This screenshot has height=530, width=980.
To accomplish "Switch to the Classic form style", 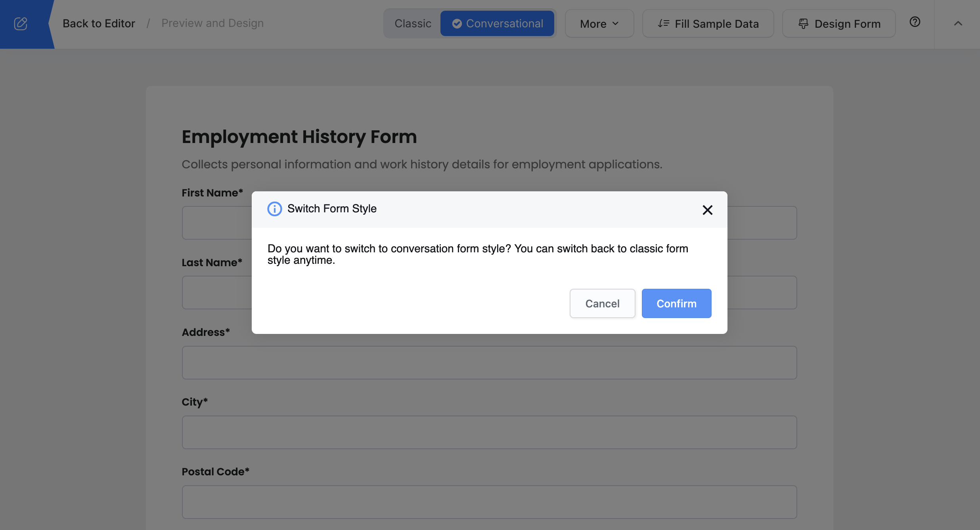I will 413,24.
